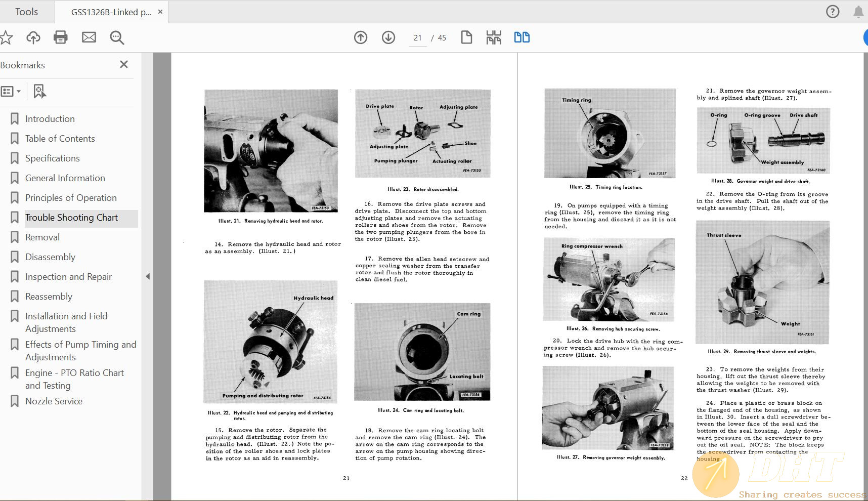Image resolution: width=868 pixels, height=501 pixels.
Task: Open the Trouble Shooting Chart bookmark
Action: point(71,218)
